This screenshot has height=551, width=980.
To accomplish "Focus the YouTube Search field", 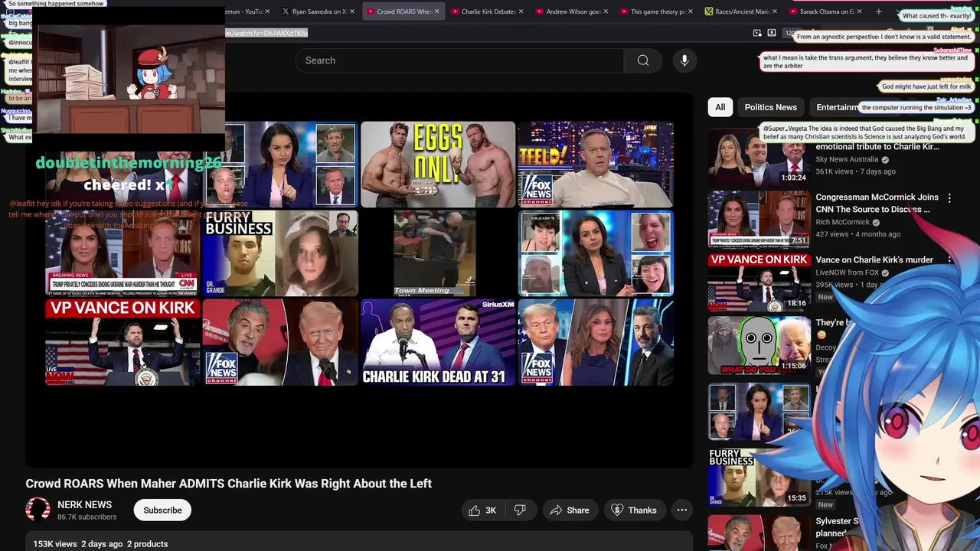I will click(x=459, y=60).
